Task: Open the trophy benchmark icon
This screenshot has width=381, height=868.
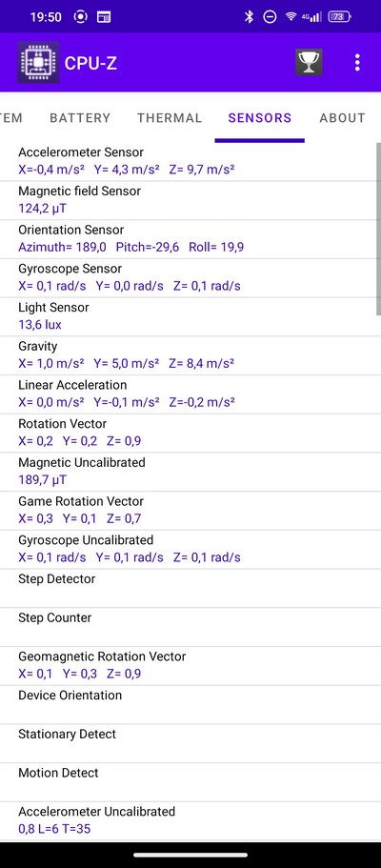Action: pyautogui.click(x=309, y=63)
